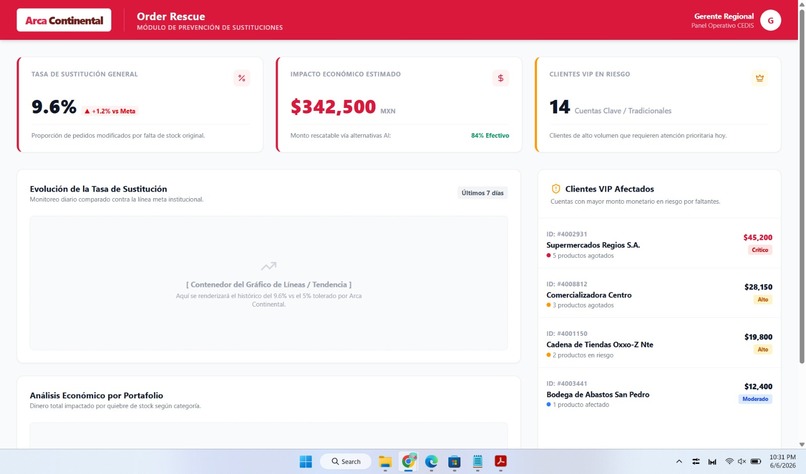Open File Explorer from taskbar
Image resolution: width=806 pixels, height=474 pixels.
click(x=385, y=462)
